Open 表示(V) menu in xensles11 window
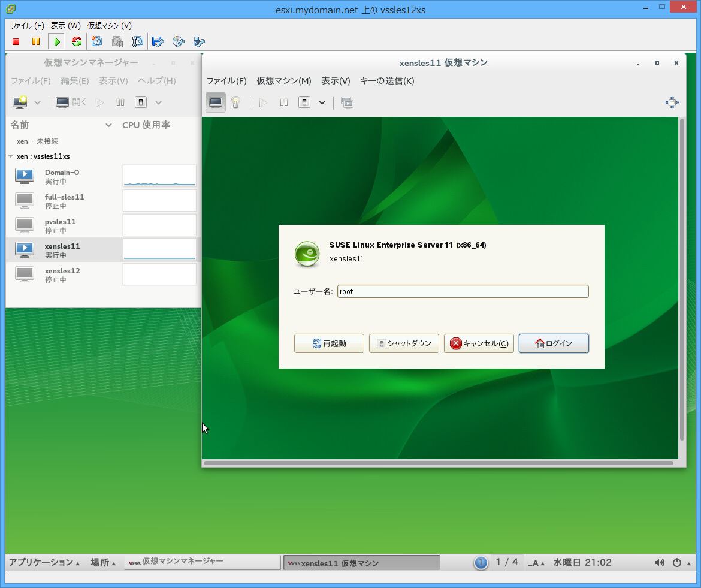Screen dimensions: 701x588 click(x=336, y=80)
